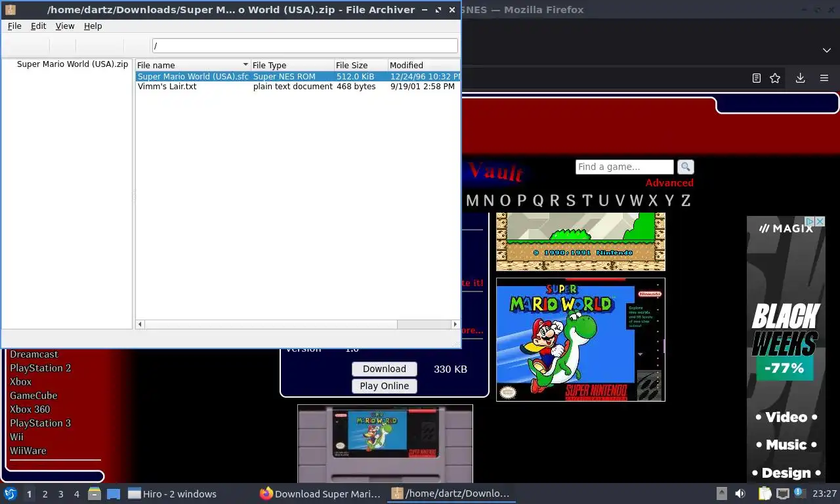This screenshot has height=504, width=840.
Task: Click the archive path location field
Action: tap(304, 45)
